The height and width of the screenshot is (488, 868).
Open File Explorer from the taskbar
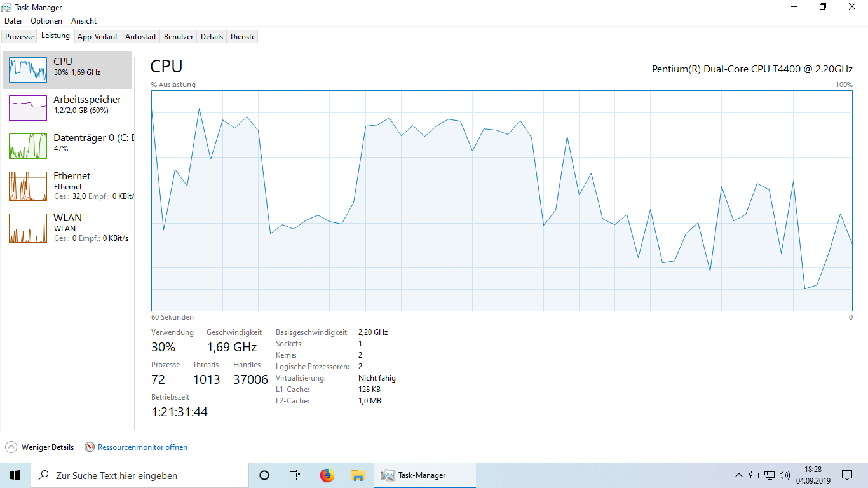pyautogui.click(x=358, y=475)
